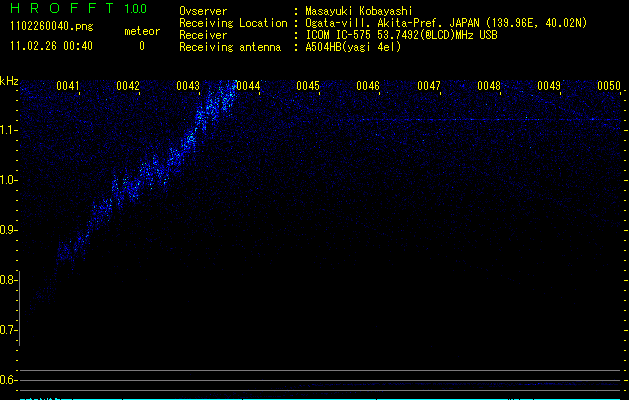Click the A504HB(yagi 4el) antenna text
629x400 pixels.
click(x=353, y=47)
